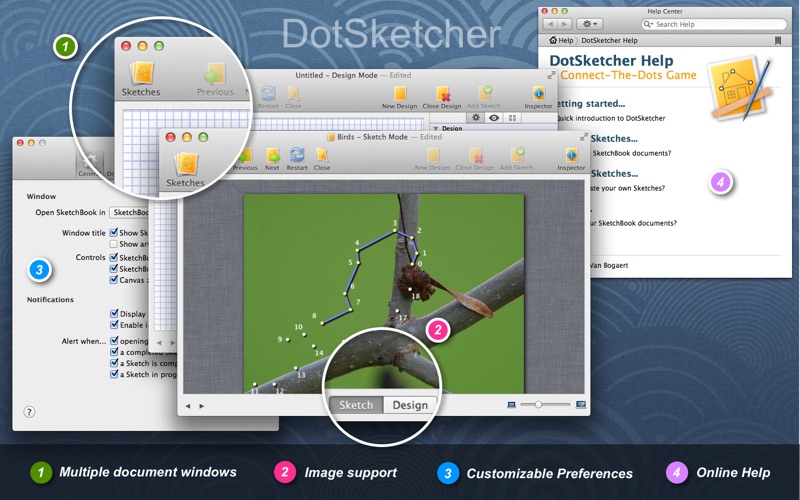800x500 pixels.
Task: Click New Design in Untitled Design window
Action: (399, 97)
